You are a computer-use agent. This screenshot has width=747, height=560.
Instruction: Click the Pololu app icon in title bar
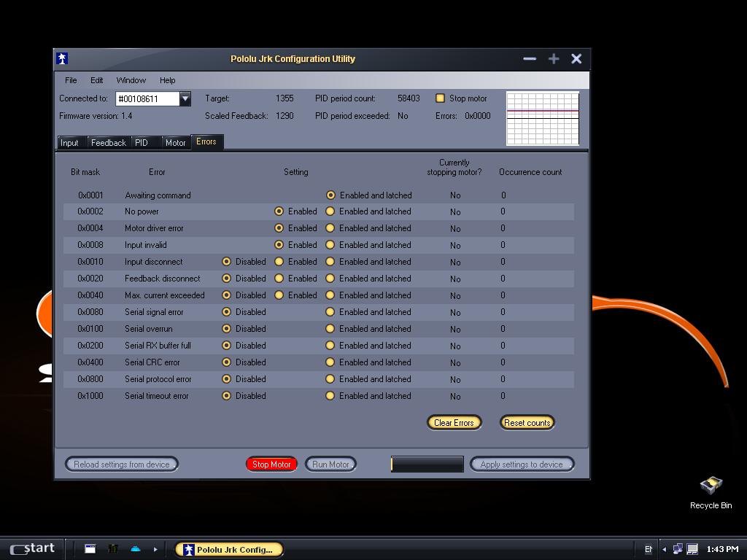(x=62, y=58)
